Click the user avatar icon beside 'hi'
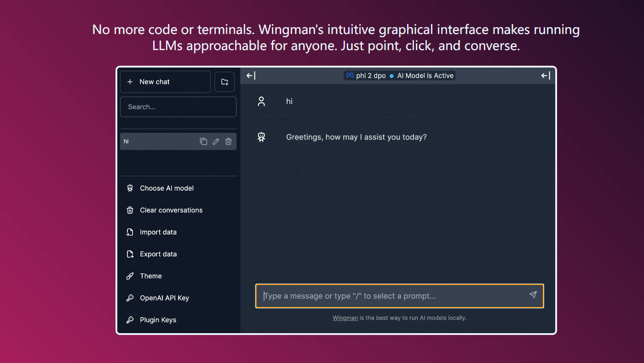This screenshot has height=363, width=644. (261, 101)
